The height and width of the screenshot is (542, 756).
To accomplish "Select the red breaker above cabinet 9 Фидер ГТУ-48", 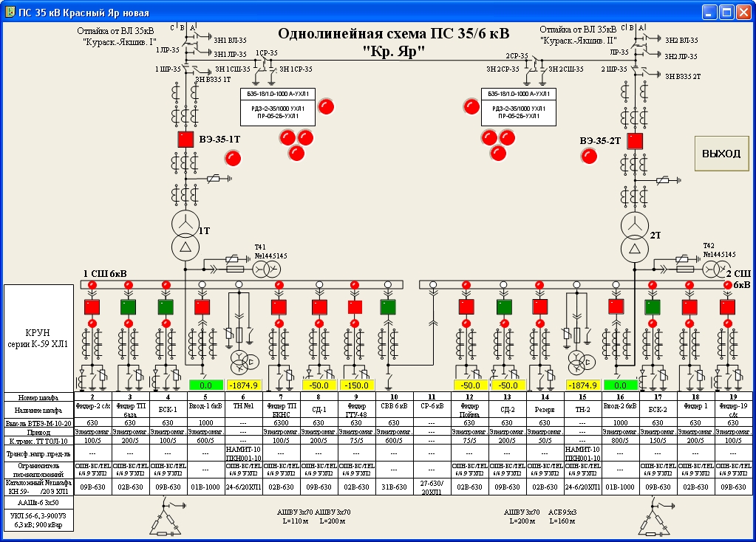I will (x=355, y=307).
